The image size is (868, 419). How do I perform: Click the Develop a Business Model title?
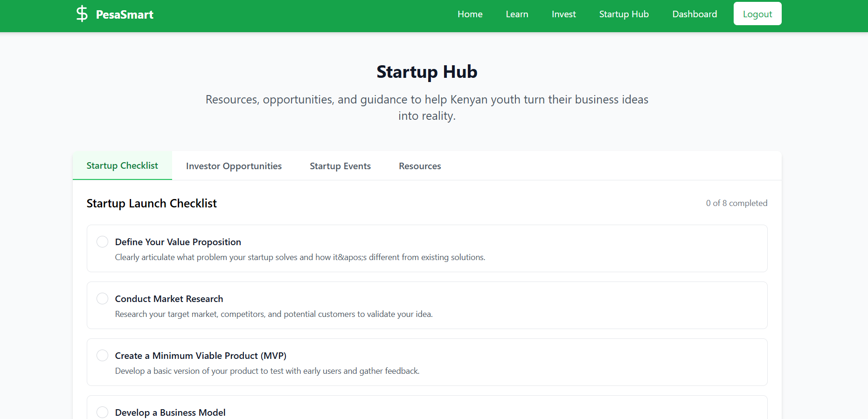click(x=170, y=412)
